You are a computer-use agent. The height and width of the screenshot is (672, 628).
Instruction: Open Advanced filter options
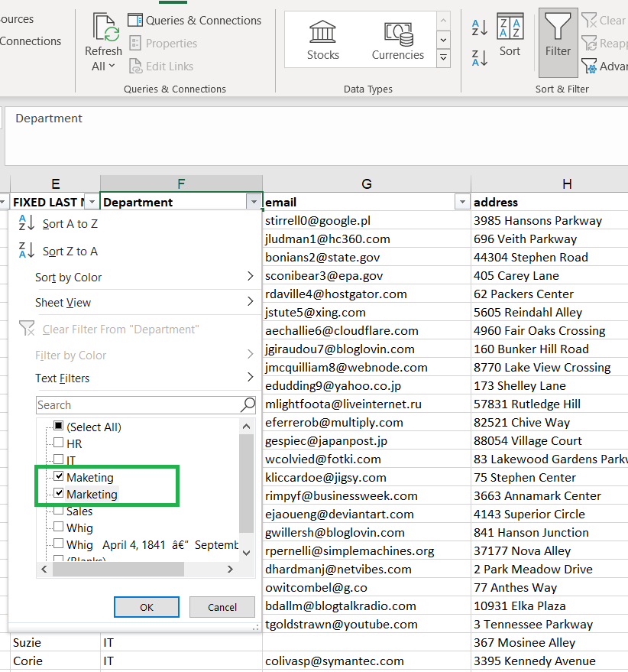click(x=604, y=66)
